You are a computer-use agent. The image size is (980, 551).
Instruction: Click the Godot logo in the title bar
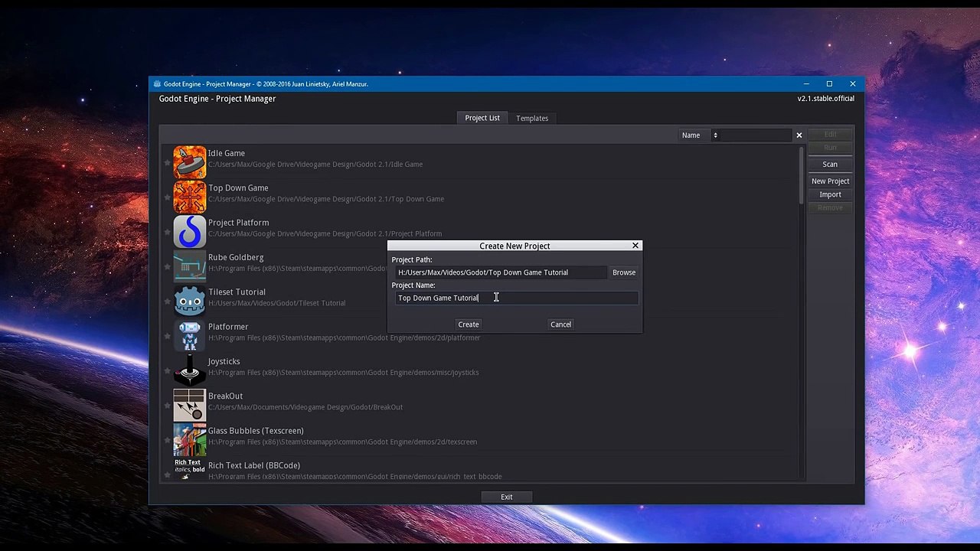(x=157, y=84)
